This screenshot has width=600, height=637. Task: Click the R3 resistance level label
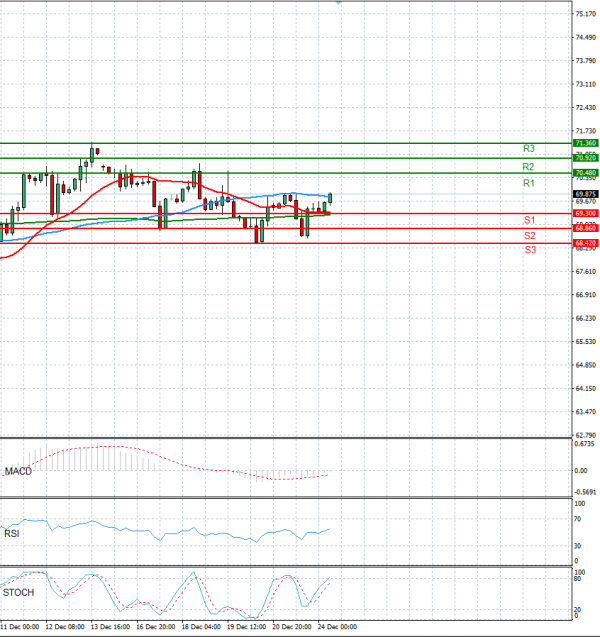coord(528,149)
